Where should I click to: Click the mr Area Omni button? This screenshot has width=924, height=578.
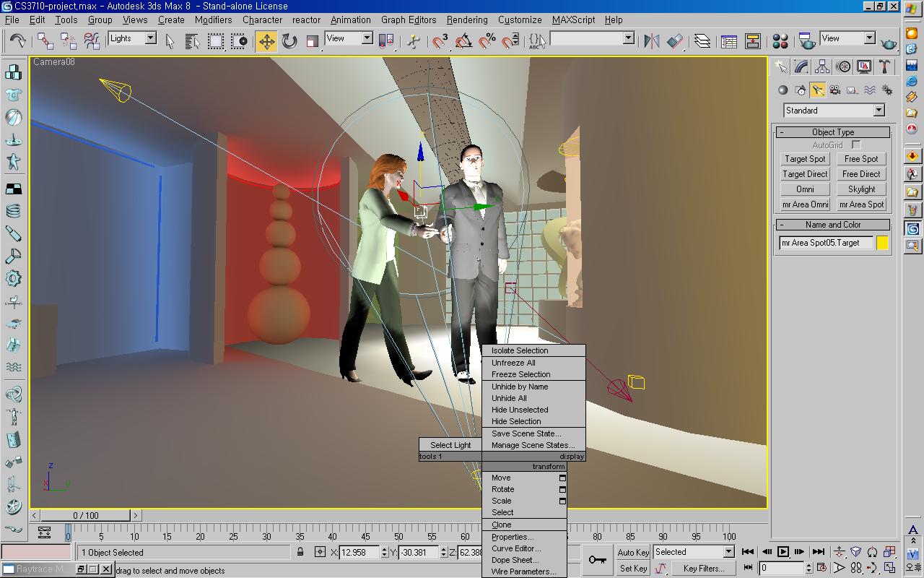point(805,204)
